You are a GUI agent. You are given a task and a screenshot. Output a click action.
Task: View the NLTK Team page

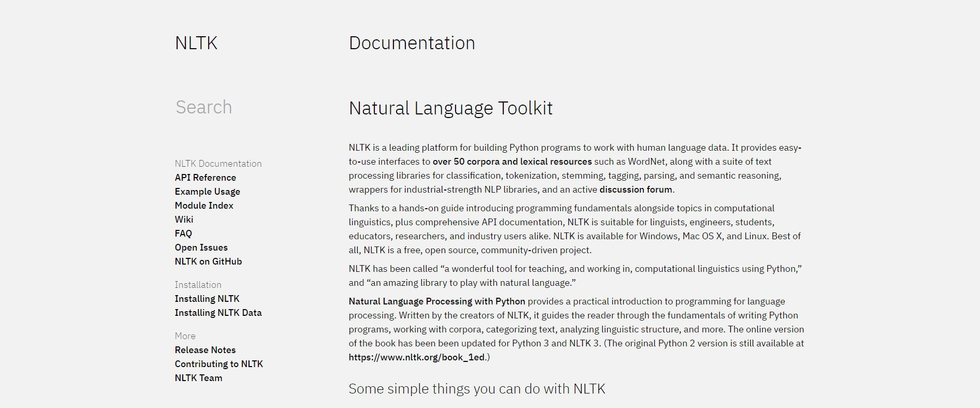pyautogui.click(x=199, y=378)
